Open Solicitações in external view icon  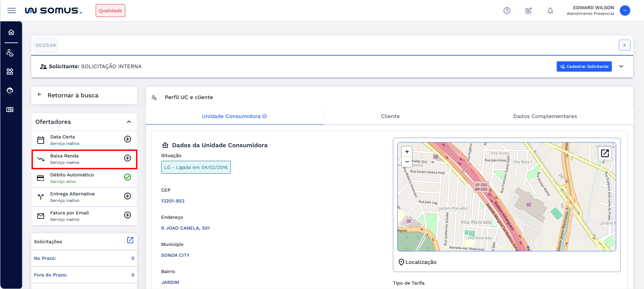[x=130, y=240]
